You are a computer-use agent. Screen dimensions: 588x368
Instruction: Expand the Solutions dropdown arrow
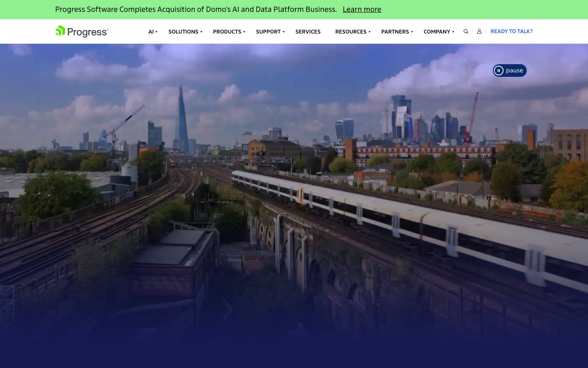coord(201,32)
